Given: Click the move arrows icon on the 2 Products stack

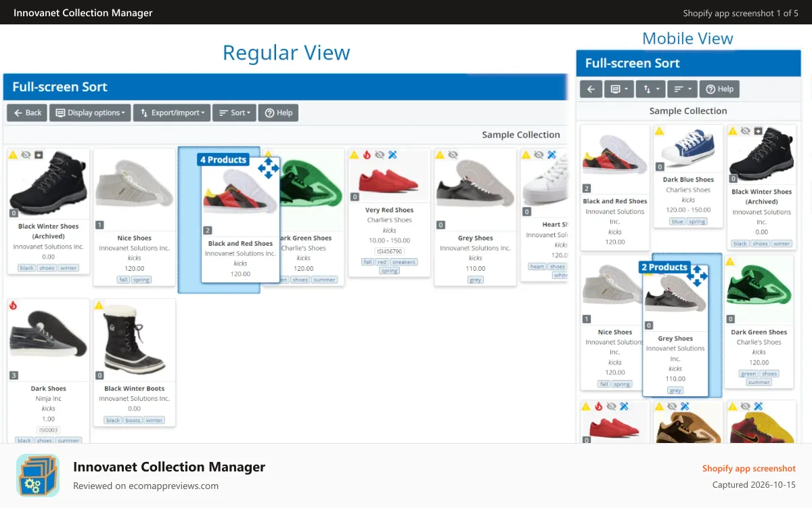Looking at the screenshot, I should [x=697, y=275].
